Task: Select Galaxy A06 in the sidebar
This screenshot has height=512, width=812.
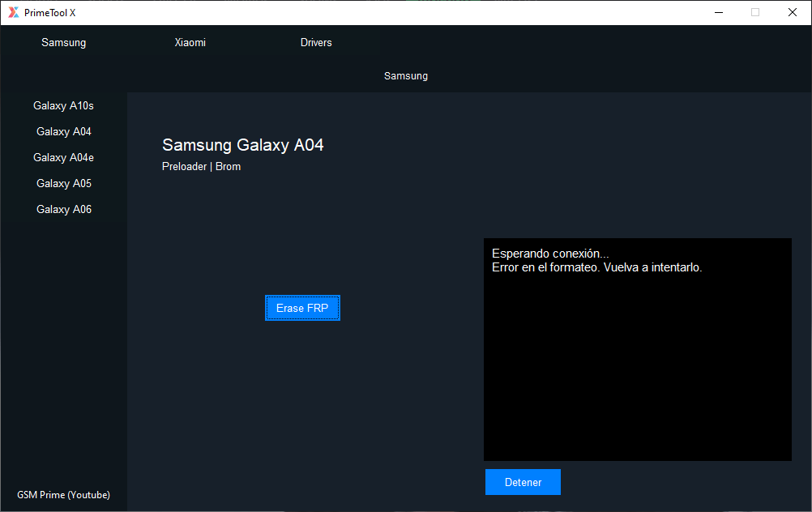Action: coord(63,209)
